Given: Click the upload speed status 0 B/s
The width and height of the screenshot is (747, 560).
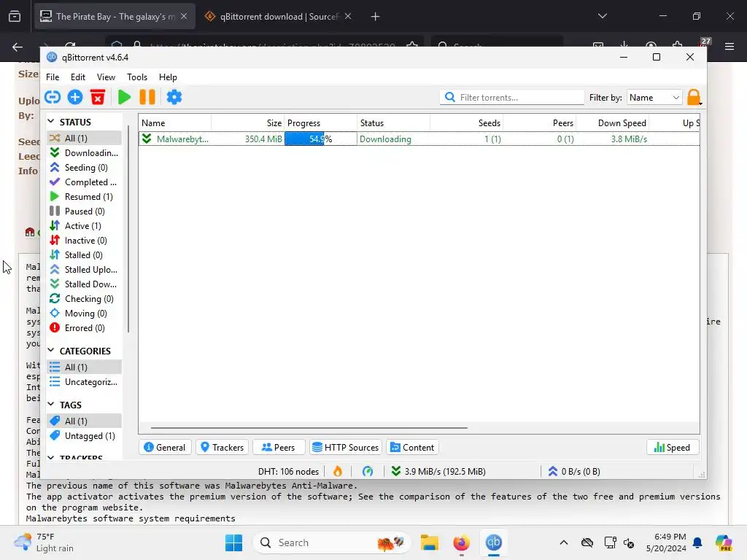Looking at the screenshot, I should tap(574, 472).
